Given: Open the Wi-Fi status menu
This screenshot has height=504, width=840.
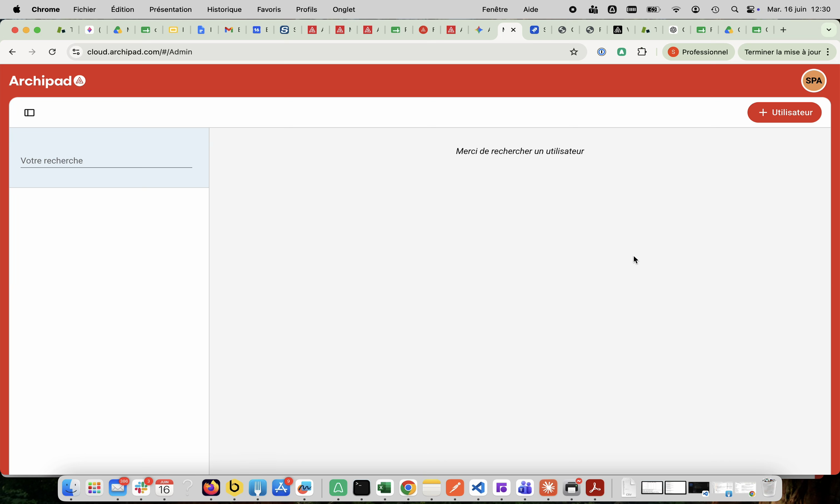Looking at the screenshot, I should point(676,9).
